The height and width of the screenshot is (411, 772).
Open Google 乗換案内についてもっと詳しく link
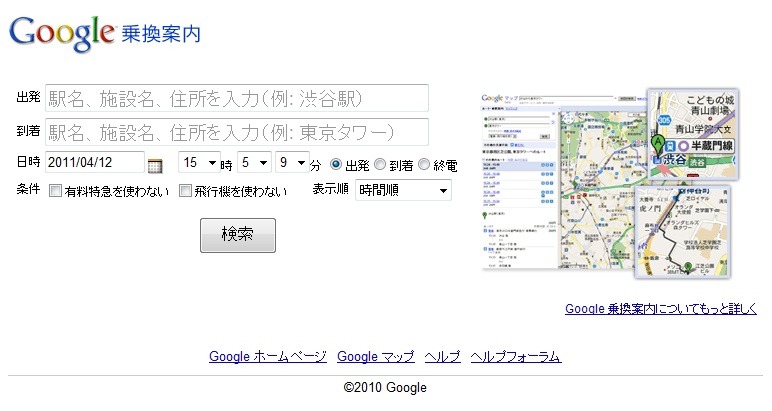click(x=661, y=309)
